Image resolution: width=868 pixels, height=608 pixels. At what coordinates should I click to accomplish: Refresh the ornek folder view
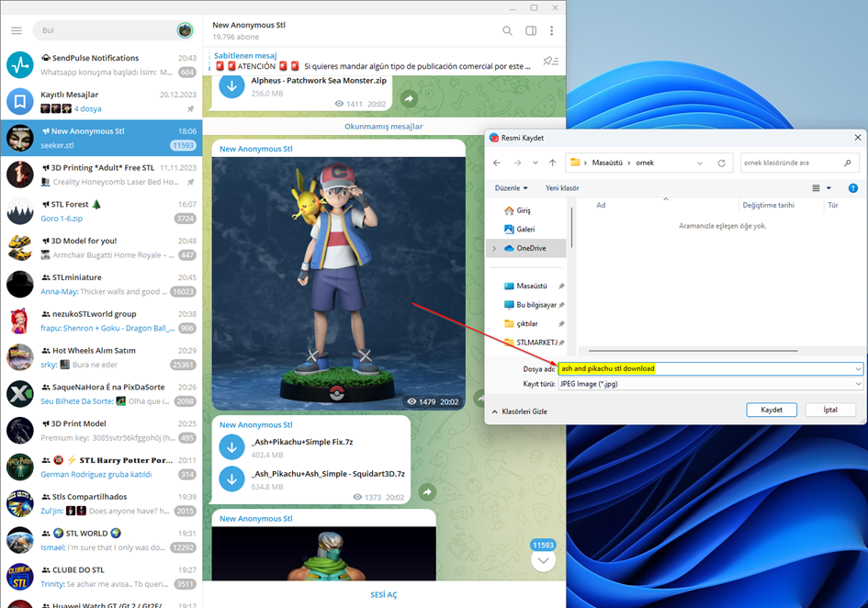click(x=721, y=163)
